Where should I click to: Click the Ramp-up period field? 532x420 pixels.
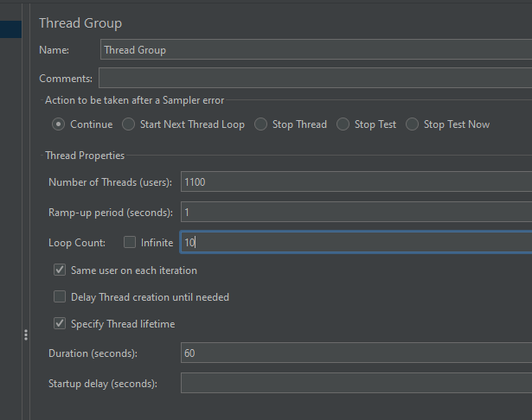[x=356, y=212]
